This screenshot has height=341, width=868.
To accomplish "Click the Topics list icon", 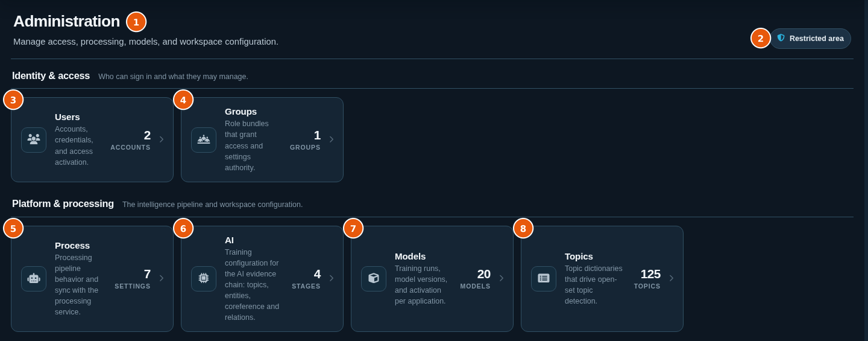I will 544,279.
